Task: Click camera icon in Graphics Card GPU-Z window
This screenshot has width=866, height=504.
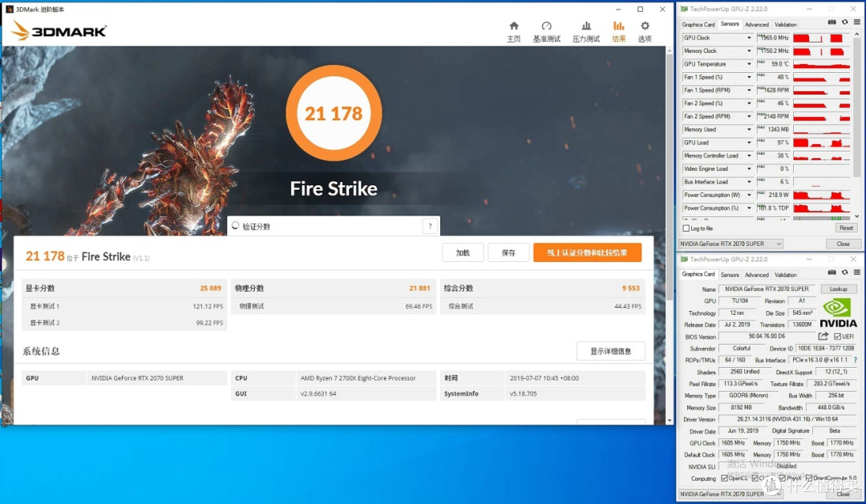Action: 832,272
